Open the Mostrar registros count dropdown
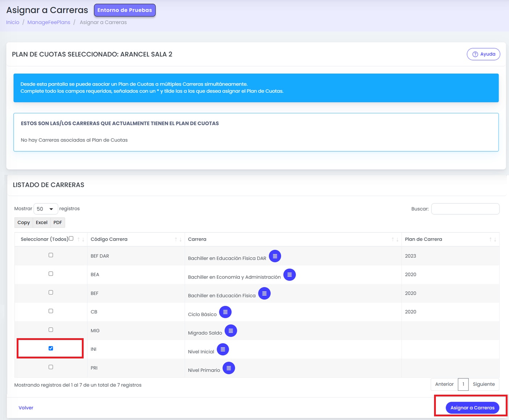509x420 pixels. [46, 209]
